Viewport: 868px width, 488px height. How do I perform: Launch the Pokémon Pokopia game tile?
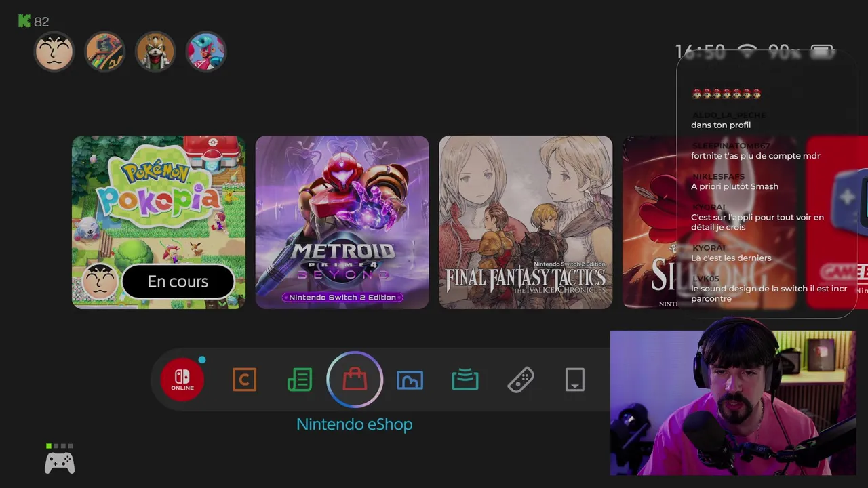159,222
